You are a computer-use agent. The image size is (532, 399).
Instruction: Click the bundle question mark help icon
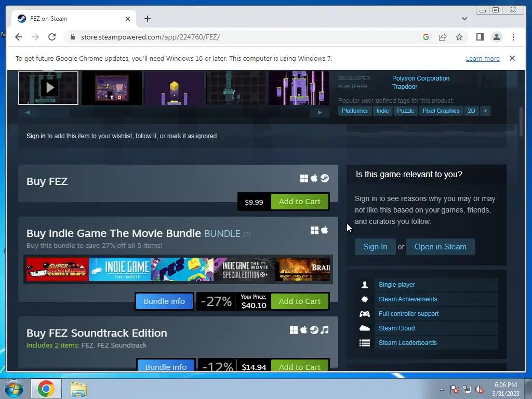pos(247,234)
